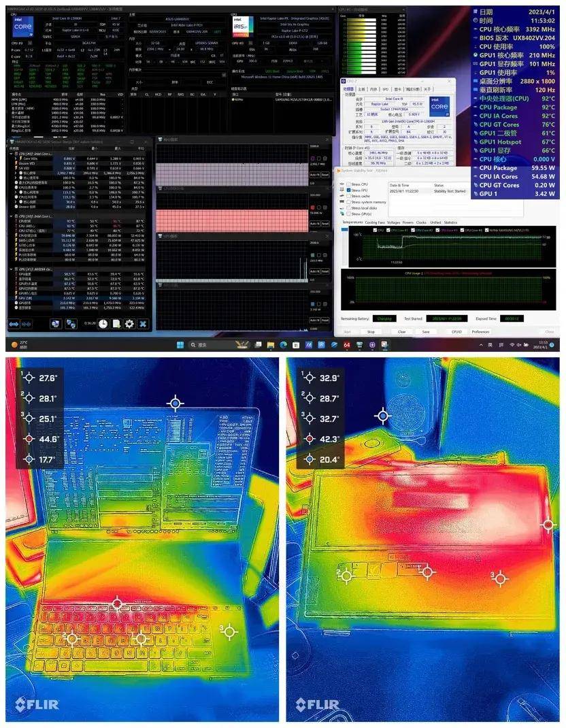The image size is (566, 728).
Task: Click the HWiNFO blue expand arrows icon
Action: coord(15,324)
